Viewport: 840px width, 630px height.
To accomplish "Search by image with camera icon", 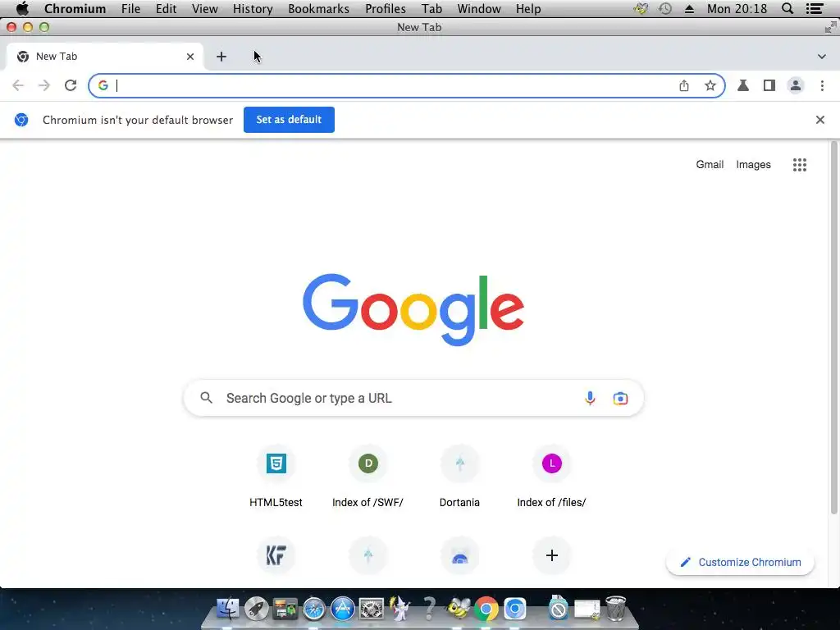I will click(620, 399).
